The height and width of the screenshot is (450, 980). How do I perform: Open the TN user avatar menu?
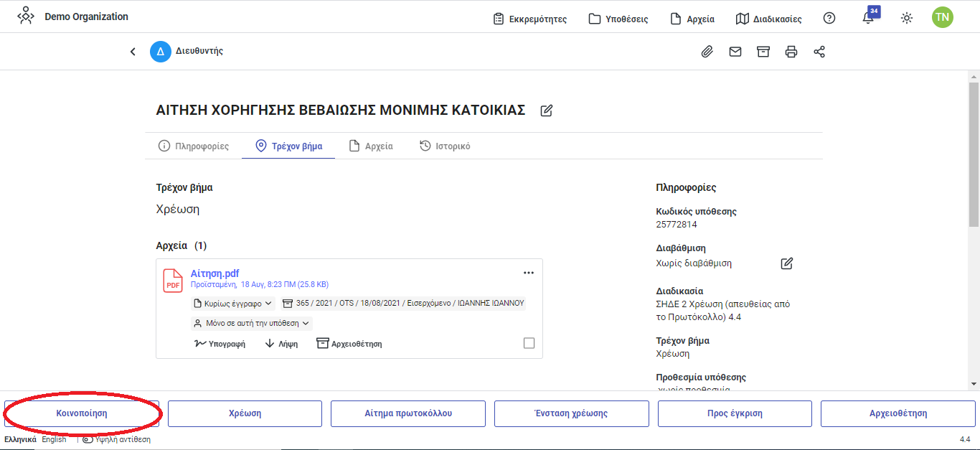click(943, 17)
